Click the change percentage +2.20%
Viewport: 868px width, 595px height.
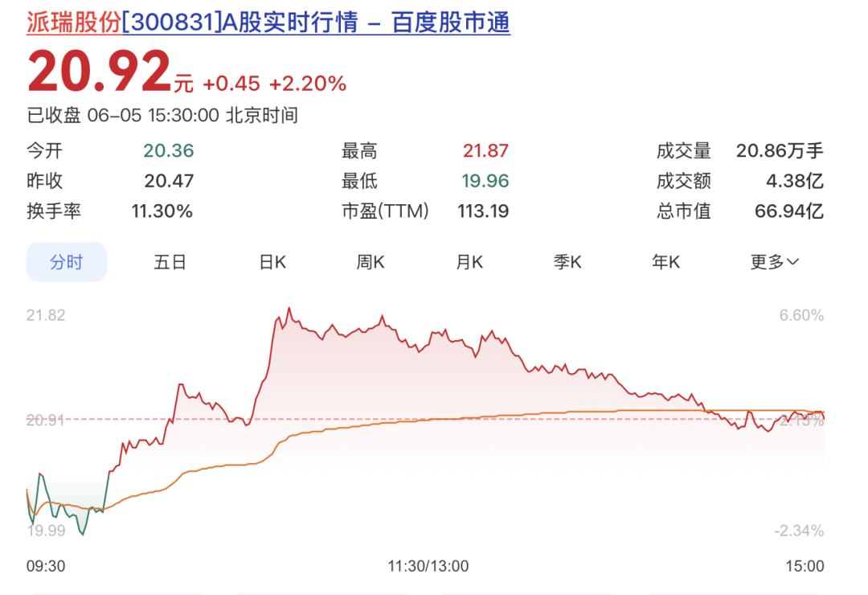[x=308, y=84]
